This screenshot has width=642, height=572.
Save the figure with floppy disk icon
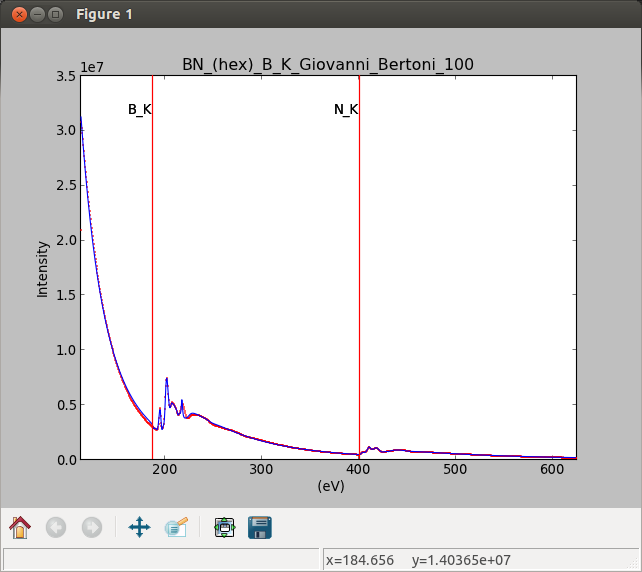tap(260, 526)
